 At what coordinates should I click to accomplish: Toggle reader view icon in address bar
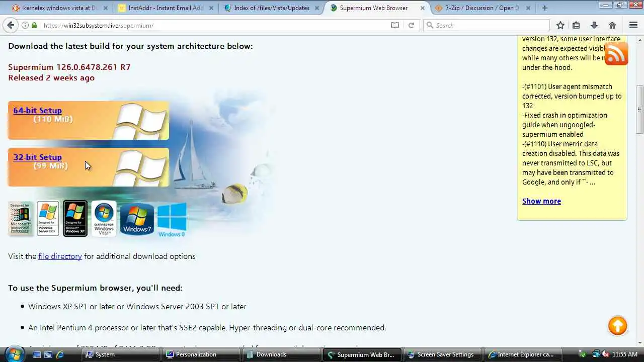(395, 25)
